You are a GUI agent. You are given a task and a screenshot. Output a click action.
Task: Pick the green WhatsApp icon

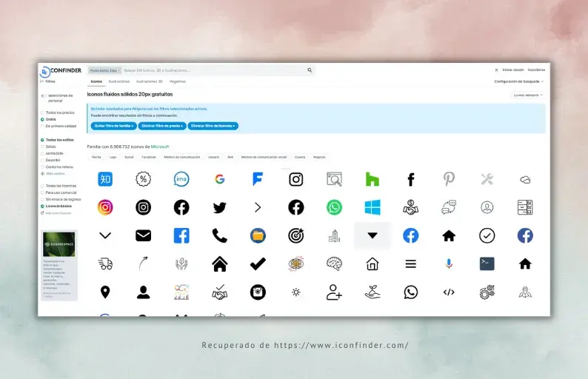click(334, 207)
